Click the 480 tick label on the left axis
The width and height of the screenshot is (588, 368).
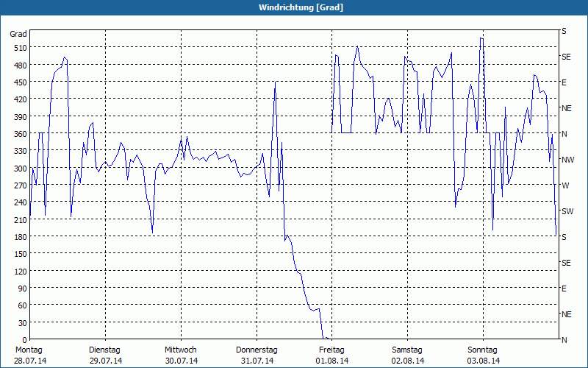coord(21,66)
